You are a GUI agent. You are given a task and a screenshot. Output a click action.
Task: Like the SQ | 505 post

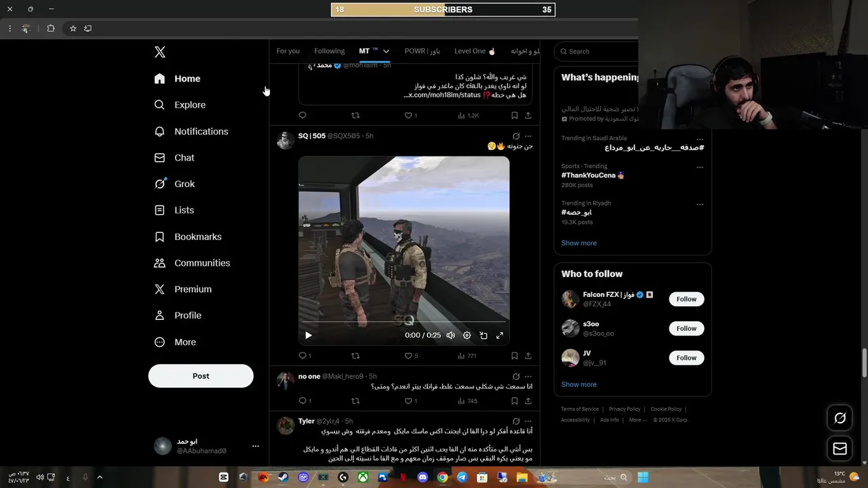[x=408, y=356]
